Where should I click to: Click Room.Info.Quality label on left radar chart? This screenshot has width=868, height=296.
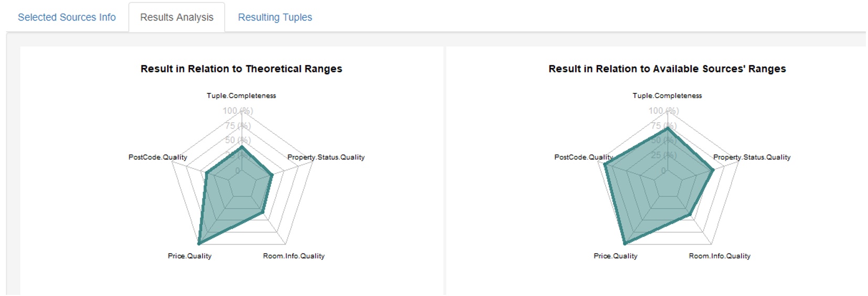pyautogui.click(x=294, y=256)
